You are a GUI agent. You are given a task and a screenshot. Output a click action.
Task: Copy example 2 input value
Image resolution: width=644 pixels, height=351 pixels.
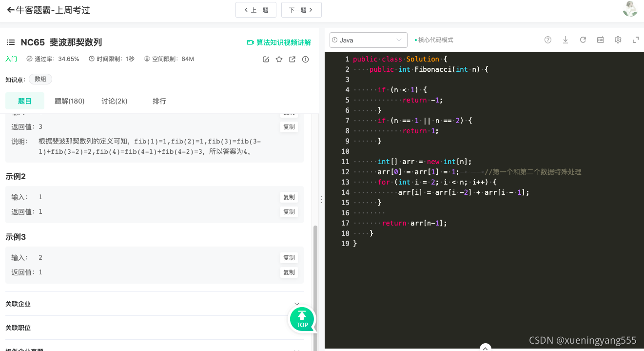coord(289,197)
